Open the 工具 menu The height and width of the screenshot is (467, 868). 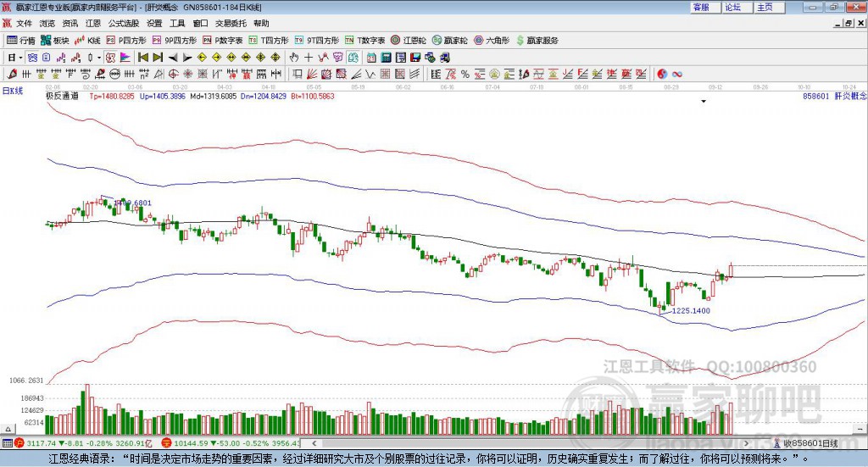click(177, 23)
